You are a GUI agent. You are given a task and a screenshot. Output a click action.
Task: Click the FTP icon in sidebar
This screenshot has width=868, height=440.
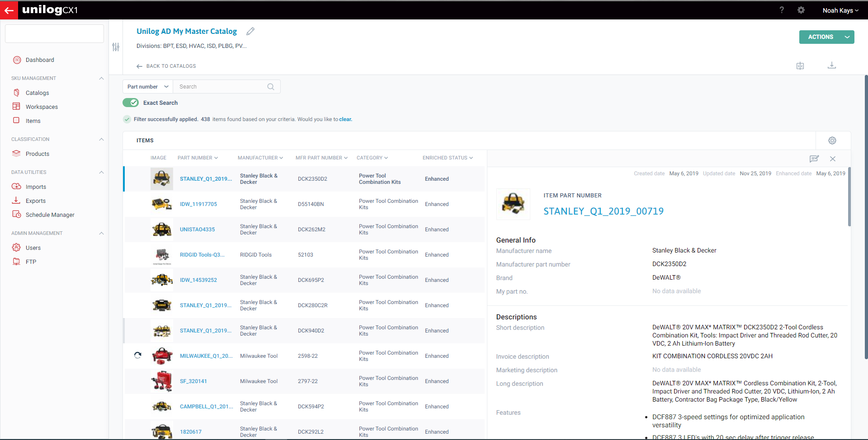16,261
